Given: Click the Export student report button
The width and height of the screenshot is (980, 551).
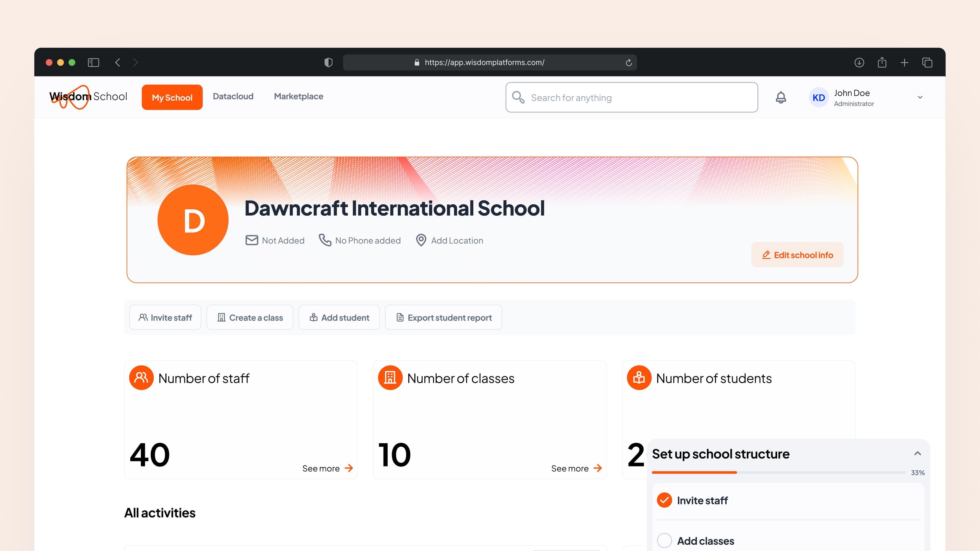Looking at the screenshot, I should [443, 318].
